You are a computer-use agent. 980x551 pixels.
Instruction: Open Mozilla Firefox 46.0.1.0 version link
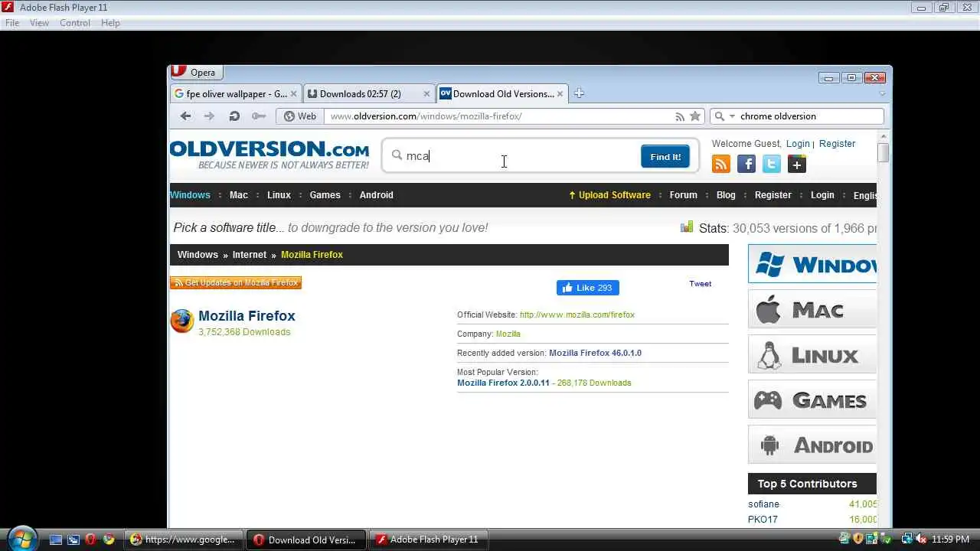(x=595, y=353)
